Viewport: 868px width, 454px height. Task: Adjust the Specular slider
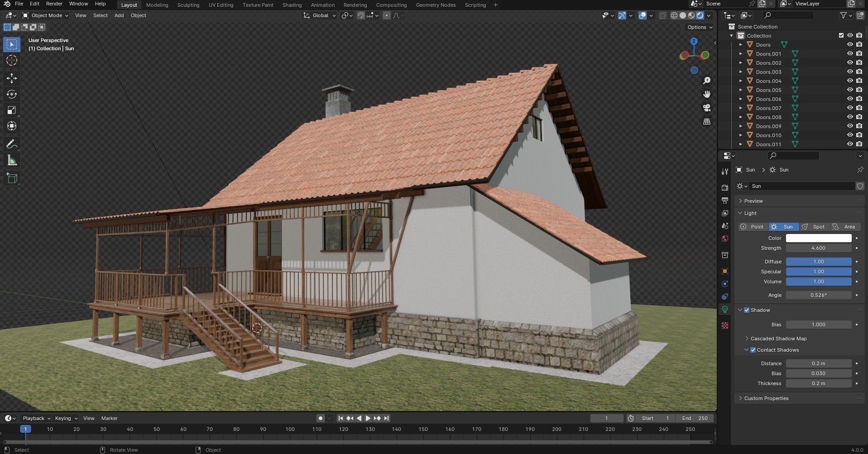pos(818,272)
